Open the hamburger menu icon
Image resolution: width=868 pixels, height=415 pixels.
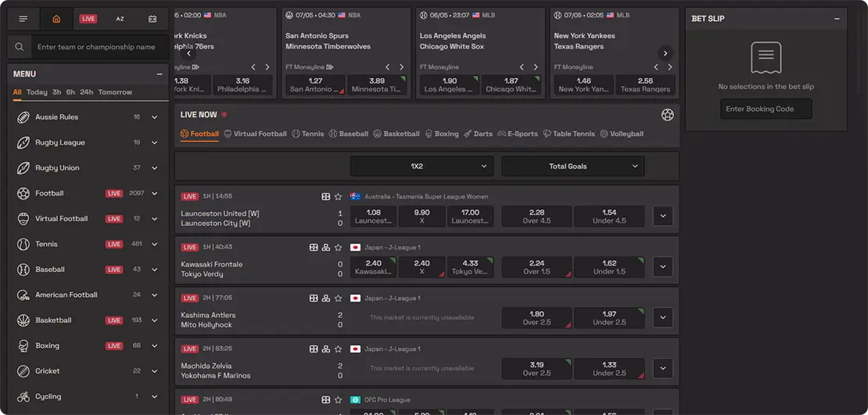[23, 19]
